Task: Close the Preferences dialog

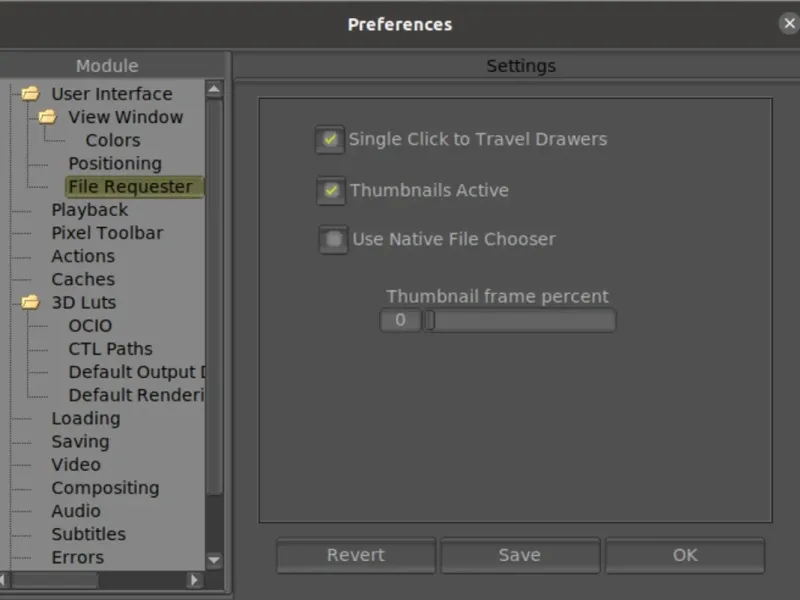Action: pyautogui.click(x=789, y=23)
